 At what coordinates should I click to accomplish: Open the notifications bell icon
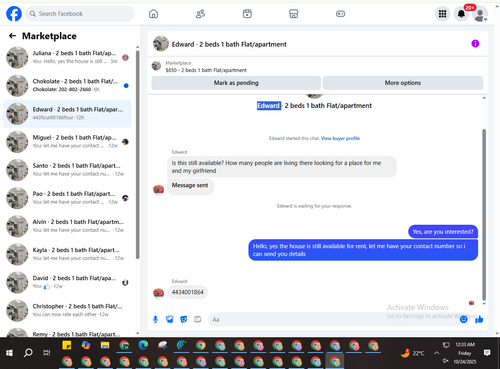(461, 14)
